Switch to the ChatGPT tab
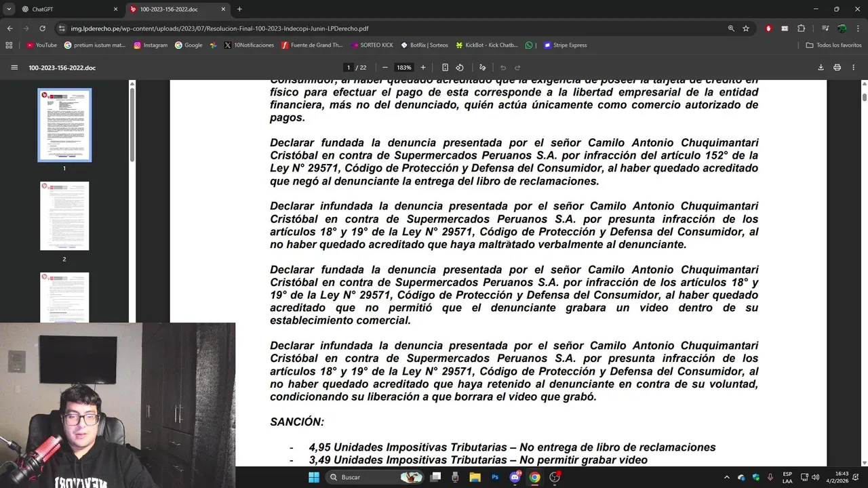This screenshot has width=868, height=488. pyautogui.click(x=70, y=9)
